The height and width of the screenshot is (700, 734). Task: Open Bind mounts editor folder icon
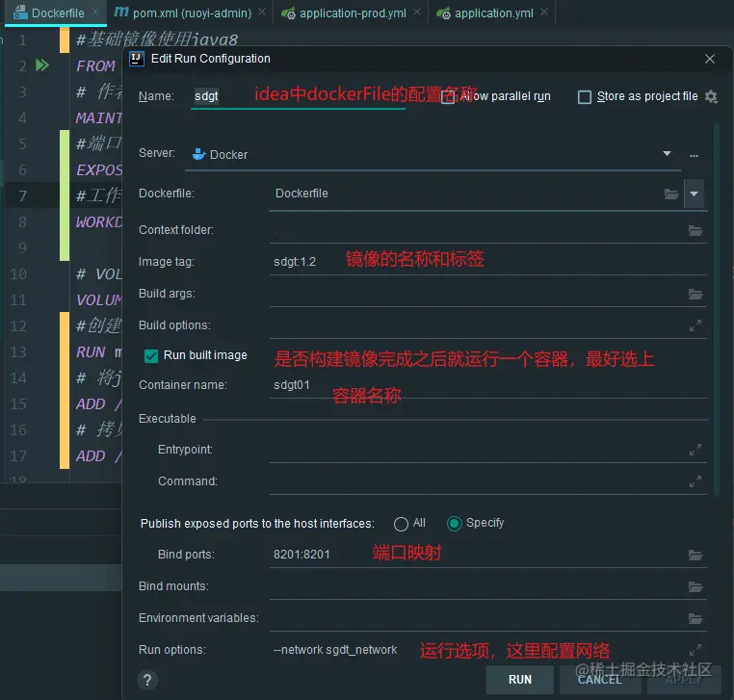(x=695, y=586)
